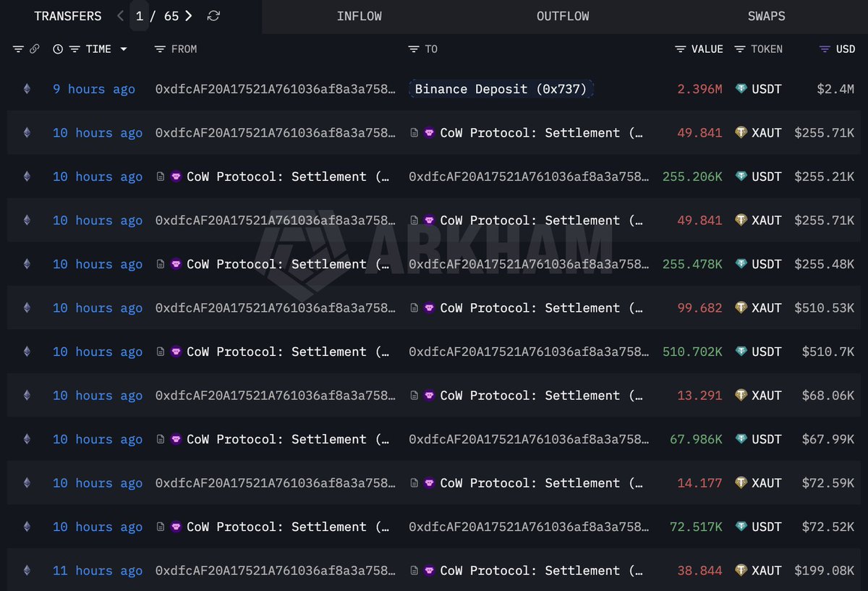
Task: Open the SWAPS tab
Action: coord(766,16)
